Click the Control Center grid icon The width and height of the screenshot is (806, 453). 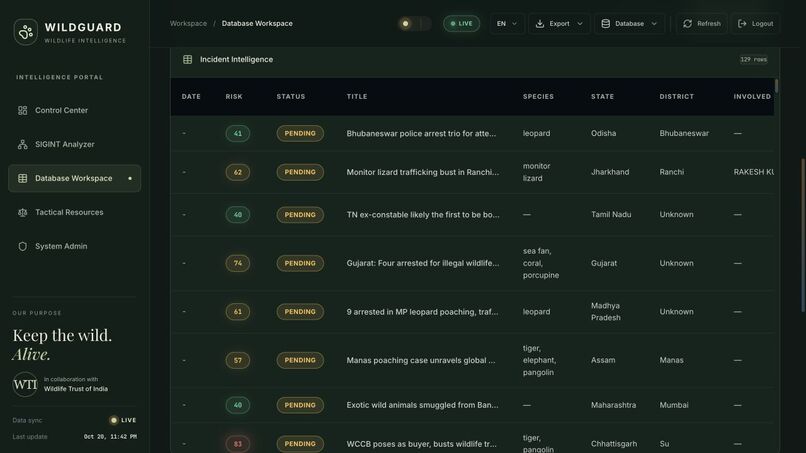tap(23, 110)
